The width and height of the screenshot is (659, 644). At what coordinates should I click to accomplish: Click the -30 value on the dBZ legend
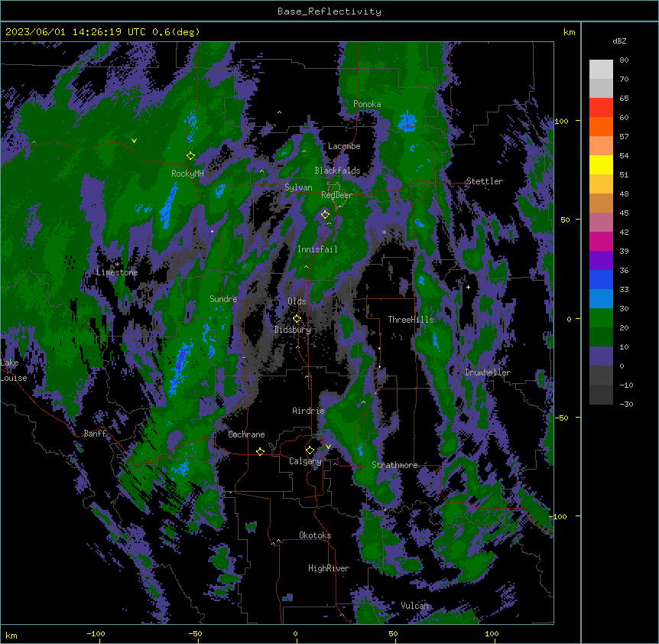626,405
